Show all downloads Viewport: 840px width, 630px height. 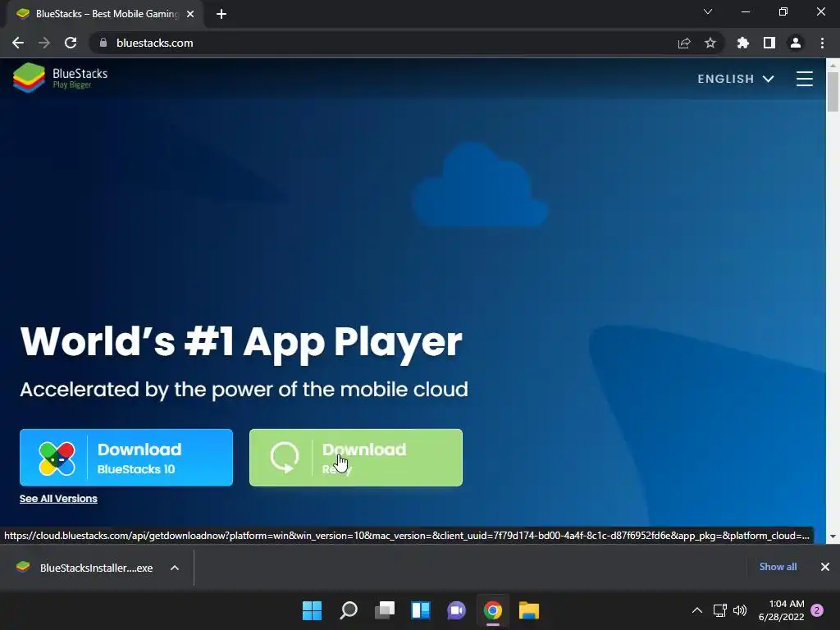pos(778,567)
